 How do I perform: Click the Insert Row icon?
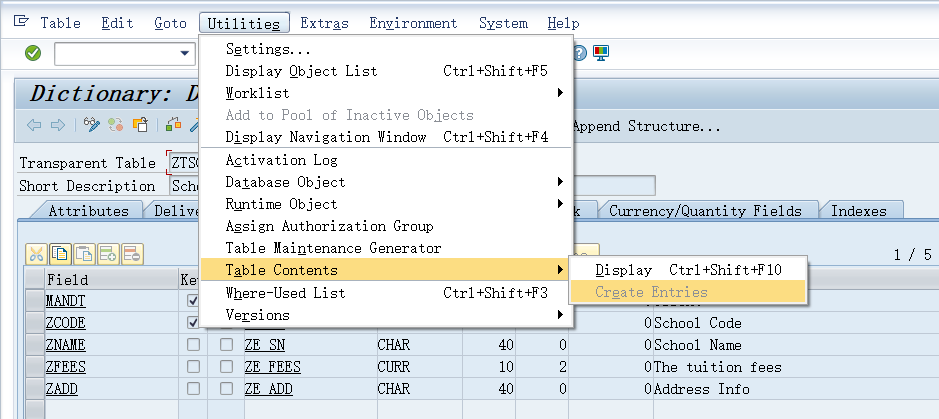click(x=108, y=254)
